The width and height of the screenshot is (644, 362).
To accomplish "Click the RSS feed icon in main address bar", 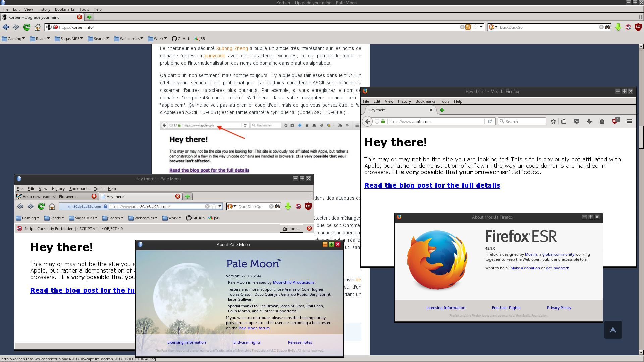I will pos(468,27).
